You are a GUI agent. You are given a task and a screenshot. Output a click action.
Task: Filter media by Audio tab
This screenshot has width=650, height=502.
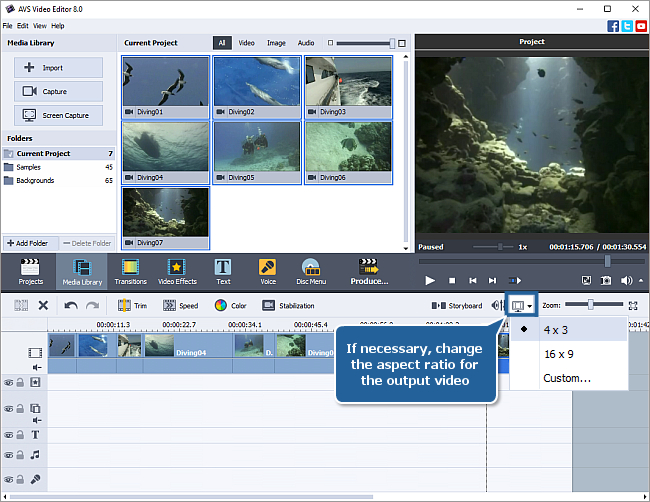click(306, 43)
